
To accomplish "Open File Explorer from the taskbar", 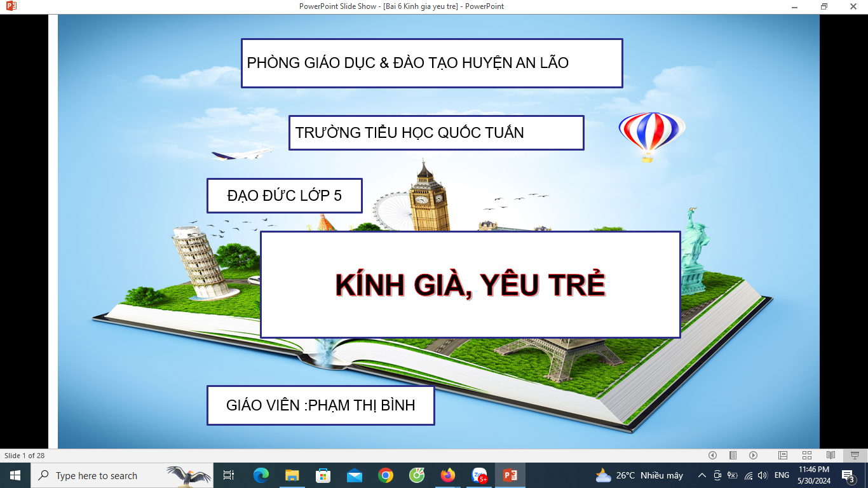I will pyautogui.click(x=292, y=475).
